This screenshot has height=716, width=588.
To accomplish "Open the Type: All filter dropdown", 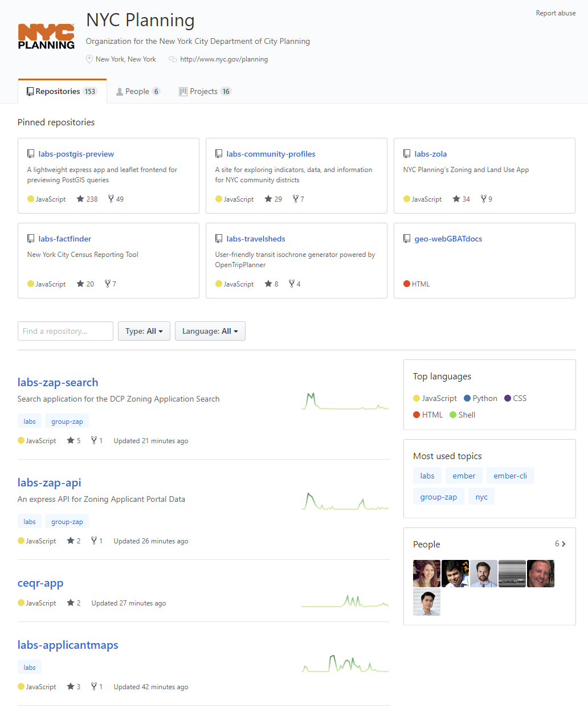I will [x=144, y=331].
